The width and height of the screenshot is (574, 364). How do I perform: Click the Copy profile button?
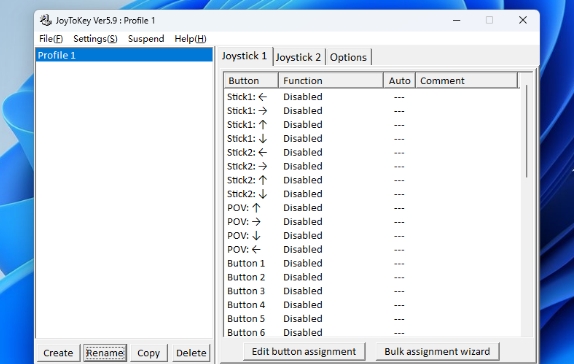coord(149,353)
